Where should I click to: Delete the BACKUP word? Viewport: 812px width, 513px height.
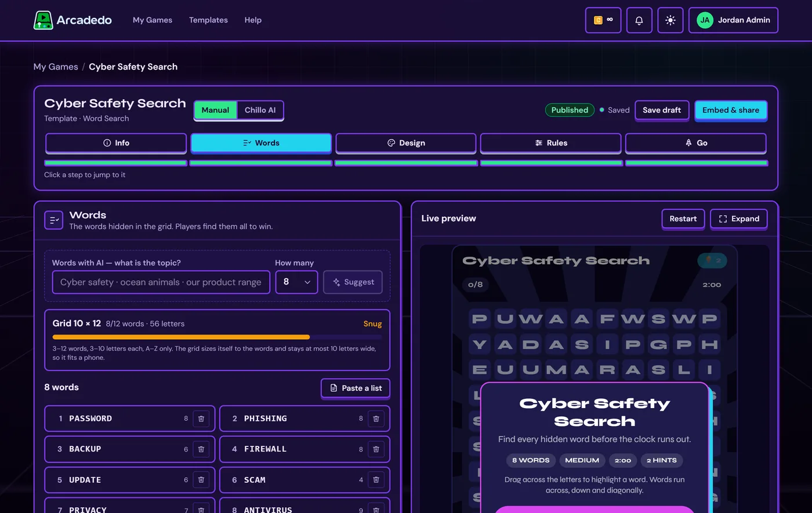tap(201, 449)
